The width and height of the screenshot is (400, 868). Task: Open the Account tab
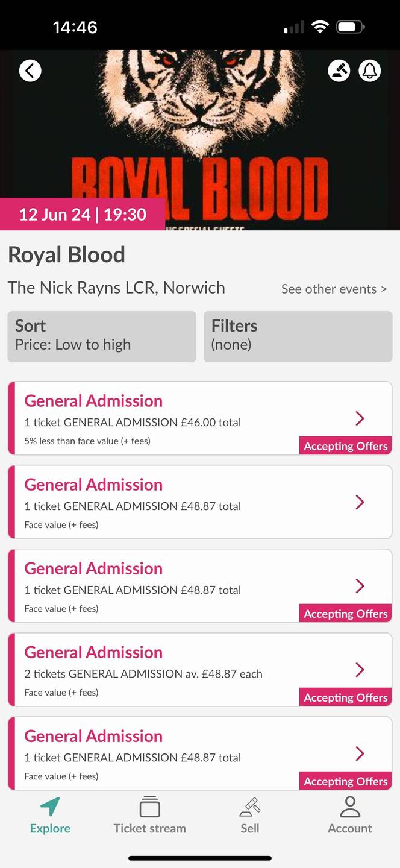click(349, 816)
